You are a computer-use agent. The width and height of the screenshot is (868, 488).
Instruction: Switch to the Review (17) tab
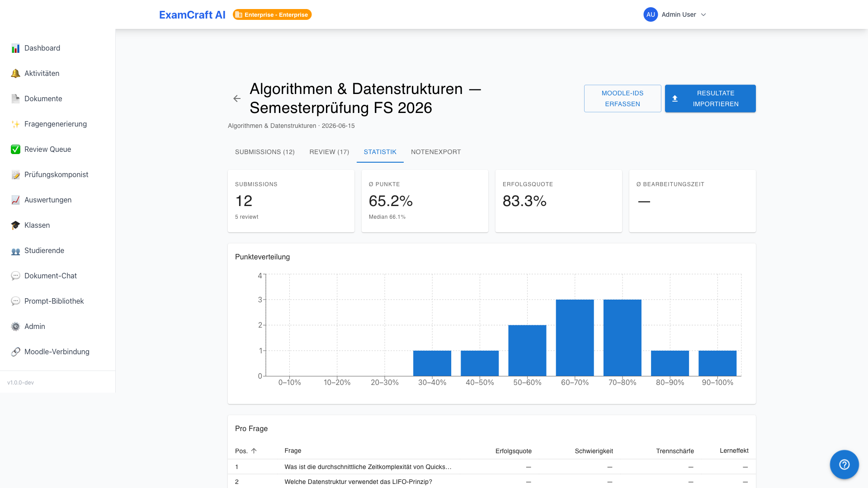click(329, 152)
